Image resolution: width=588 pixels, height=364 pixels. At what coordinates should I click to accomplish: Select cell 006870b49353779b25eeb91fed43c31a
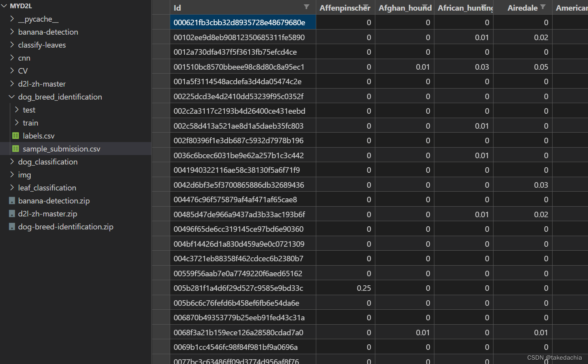[243, 318]
